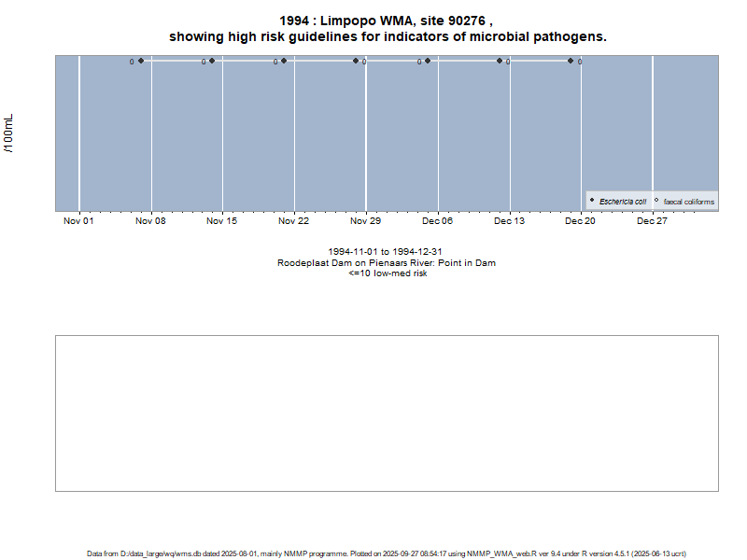
Task: Click the /100mL y-axis label
Action: tap(9, 134)
